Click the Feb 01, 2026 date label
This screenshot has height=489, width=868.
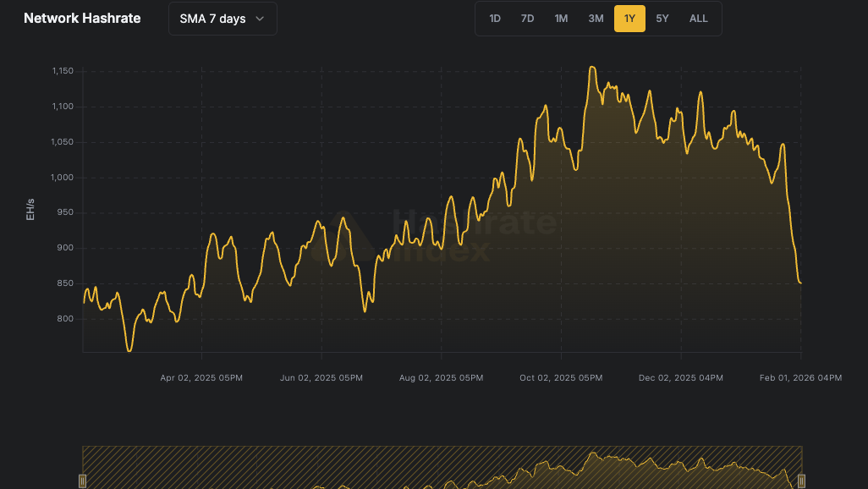coord(800,378)
